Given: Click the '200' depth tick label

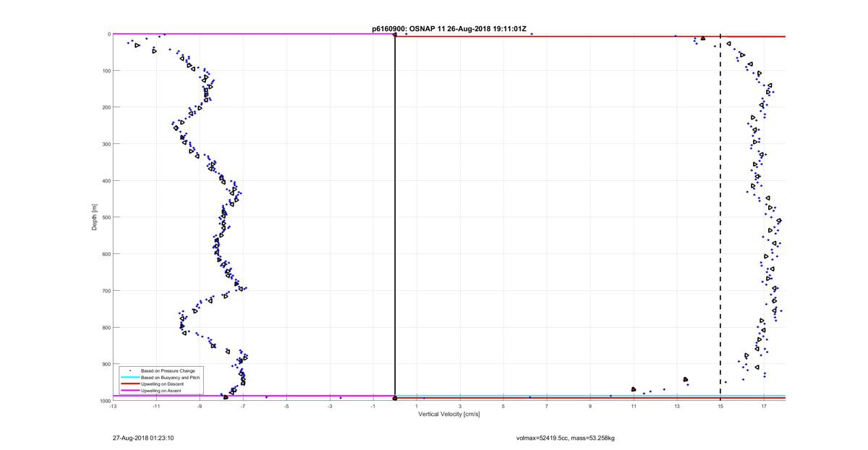Looking at the screenshot, I should (x=105, y=107).
